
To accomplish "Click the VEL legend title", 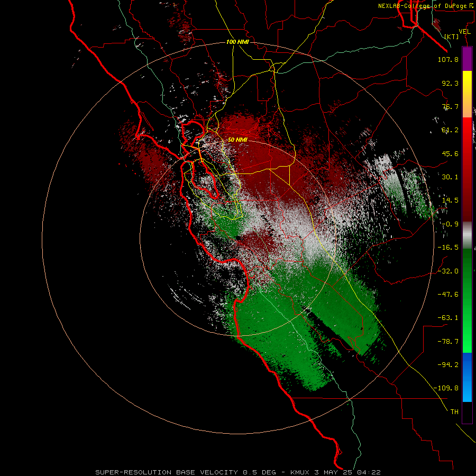I will point(464,32).
